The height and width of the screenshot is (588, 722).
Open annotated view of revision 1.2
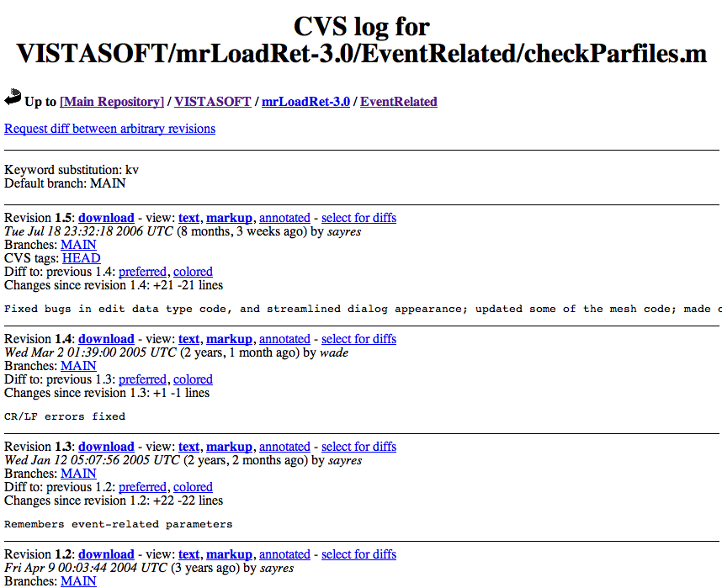tap(284, 554)
